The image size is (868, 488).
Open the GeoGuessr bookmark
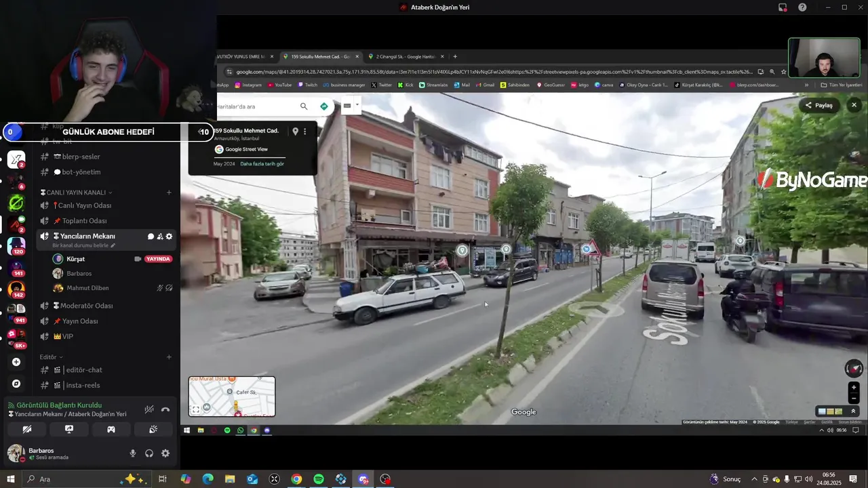coord(551,85)
